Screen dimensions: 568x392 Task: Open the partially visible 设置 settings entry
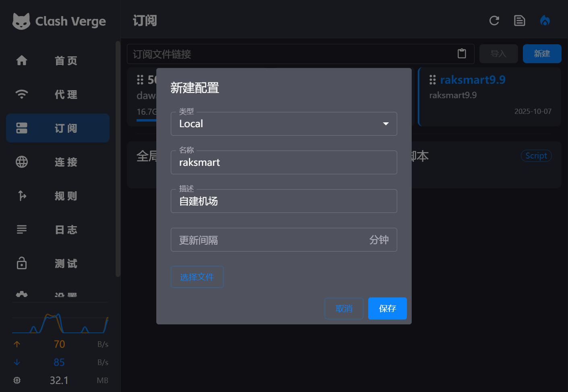(58, 294)
